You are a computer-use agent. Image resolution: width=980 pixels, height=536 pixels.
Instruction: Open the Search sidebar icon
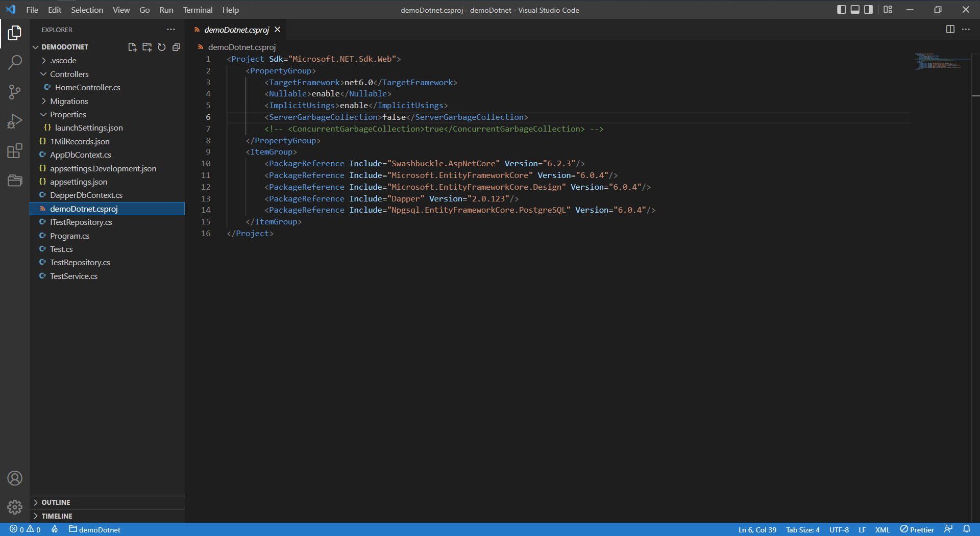[15, 62]
